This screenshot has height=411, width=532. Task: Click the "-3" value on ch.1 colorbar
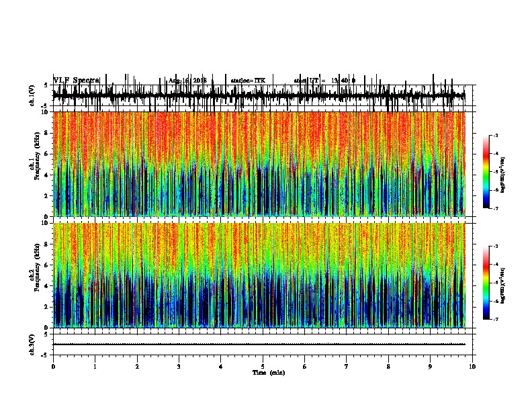coord(496,136)
